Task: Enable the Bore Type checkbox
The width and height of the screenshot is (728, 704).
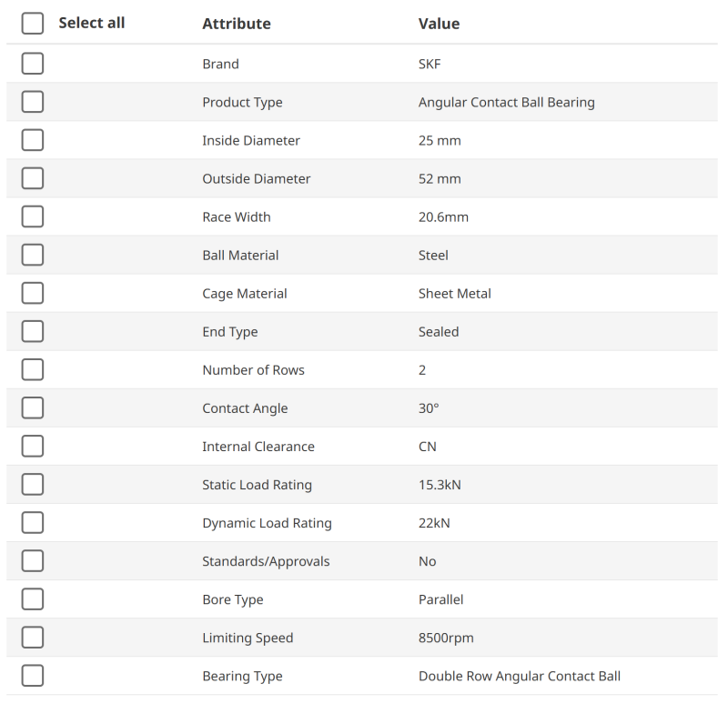Action: (x=33, y=598)
